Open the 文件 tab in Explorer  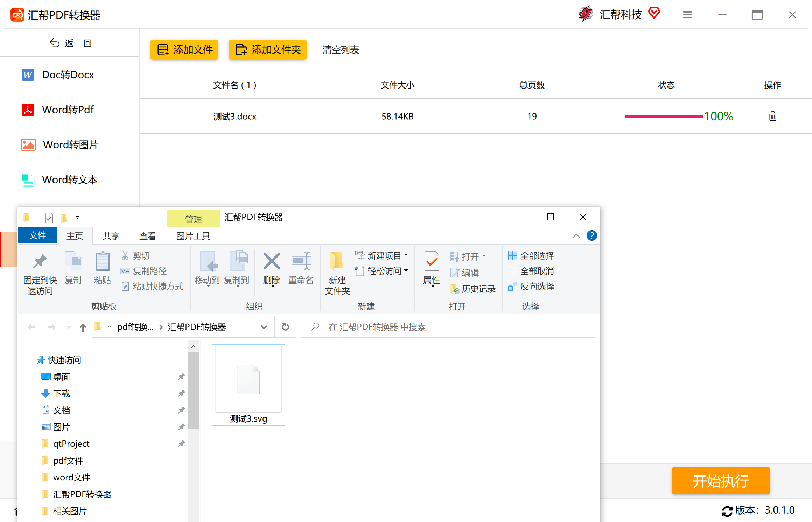pyautogui.click(x=37, y=235)
